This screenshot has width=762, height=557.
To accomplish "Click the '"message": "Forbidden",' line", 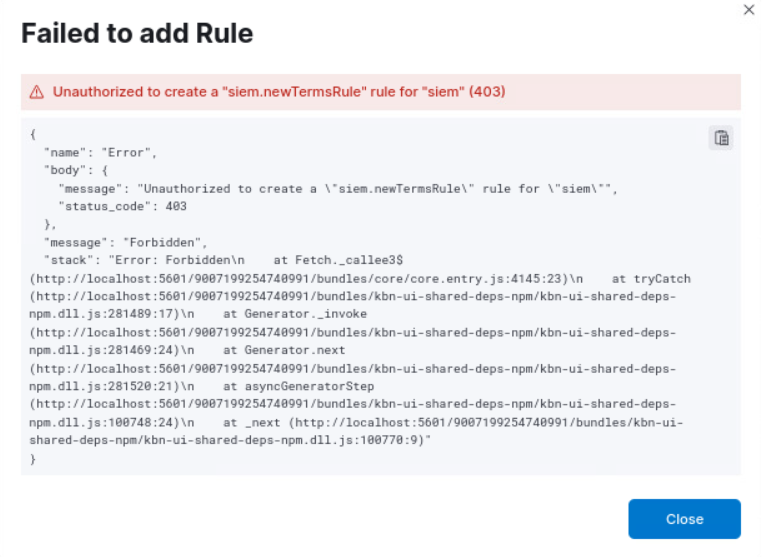I will (x=126, y=243).
